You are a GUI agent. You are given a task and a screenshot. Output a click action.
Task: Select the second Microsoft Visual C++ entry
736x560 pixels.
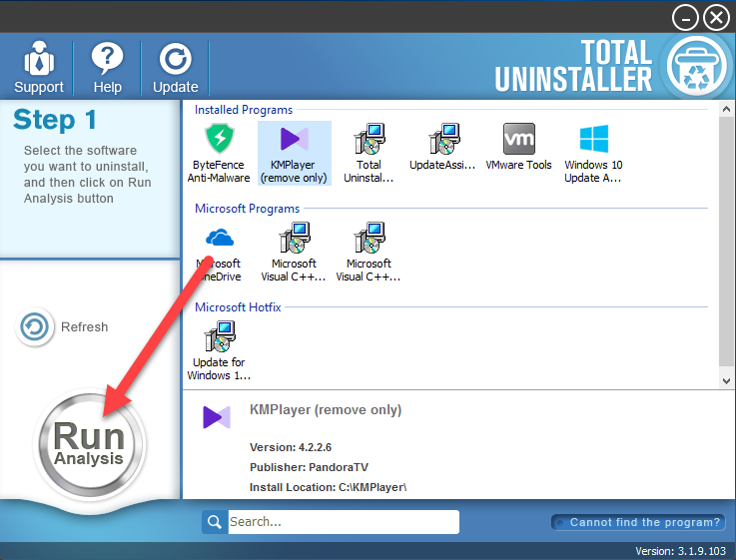[x=368, y=253]
